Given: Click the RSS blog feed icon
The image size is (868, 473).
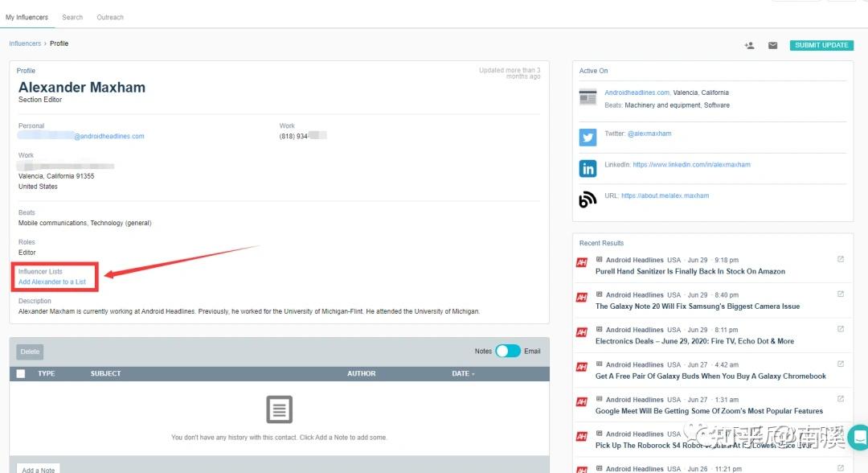Looking at the screenshot, I should pyautogui.click(x=588, y=199).
